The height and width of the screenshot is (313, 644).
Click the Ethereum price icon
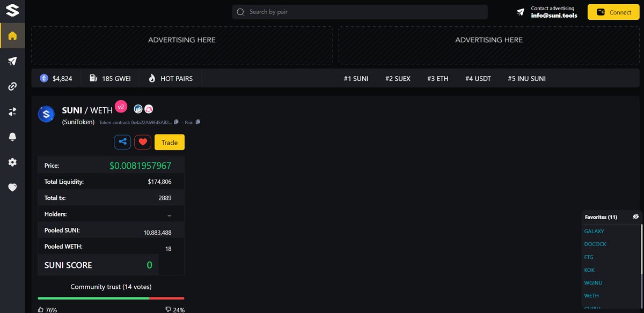click(x=44, y=78)
